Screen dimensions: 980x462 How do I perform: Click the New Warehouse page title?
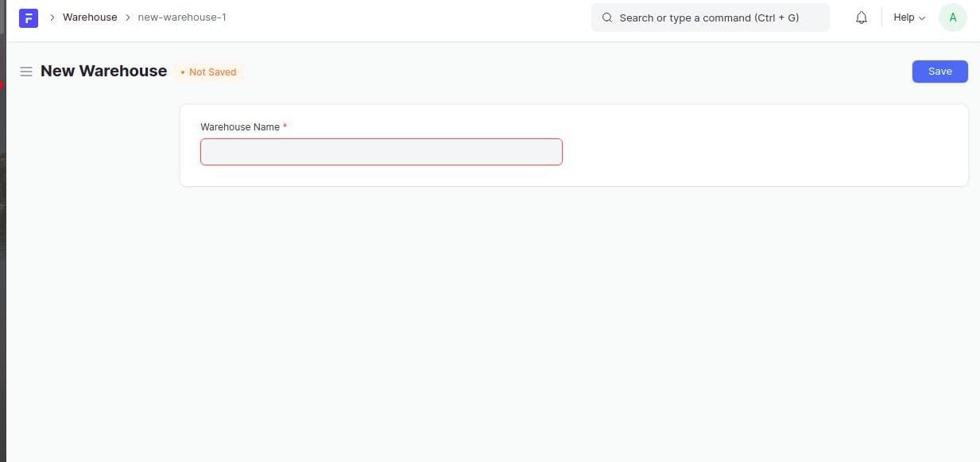click(104, 71)
